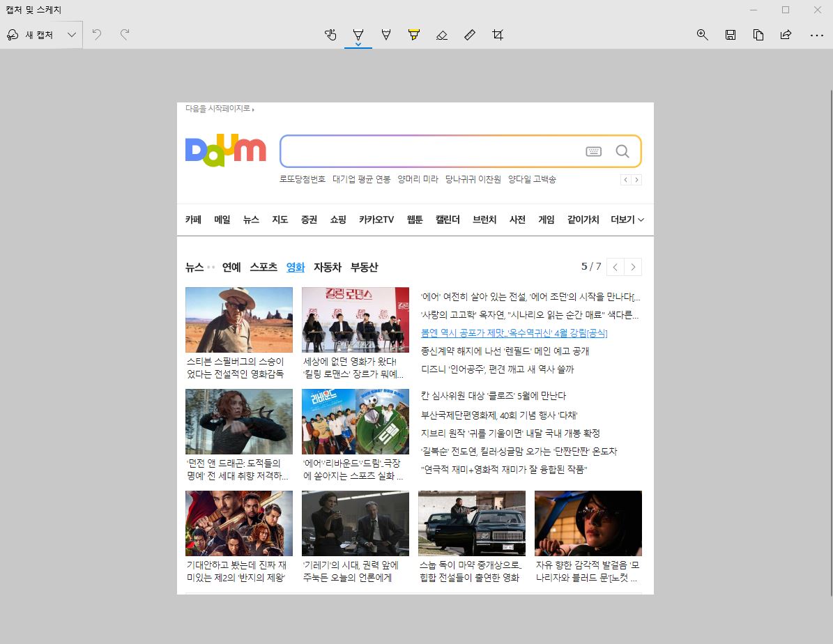Image resolution: width=833 pixels, height=644 pixels.
Task: Click the Daum logo in the capture
Action: click(x=225, y=151)
